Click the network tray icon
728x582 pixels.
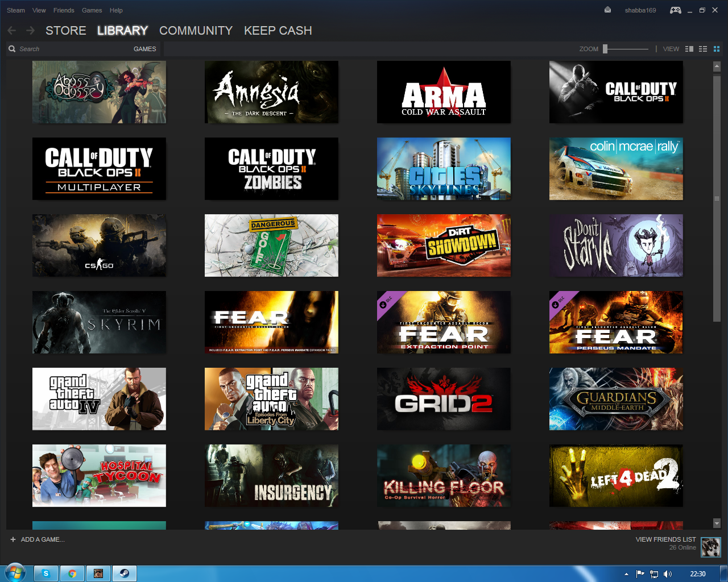pyautogui.click(x=654, y=574)
